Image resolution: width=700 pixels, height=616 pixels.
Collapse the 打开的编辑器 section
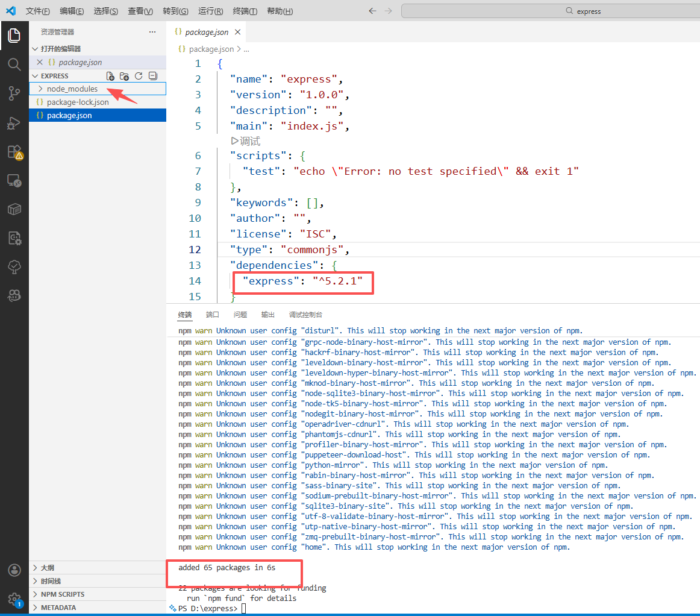60,49
